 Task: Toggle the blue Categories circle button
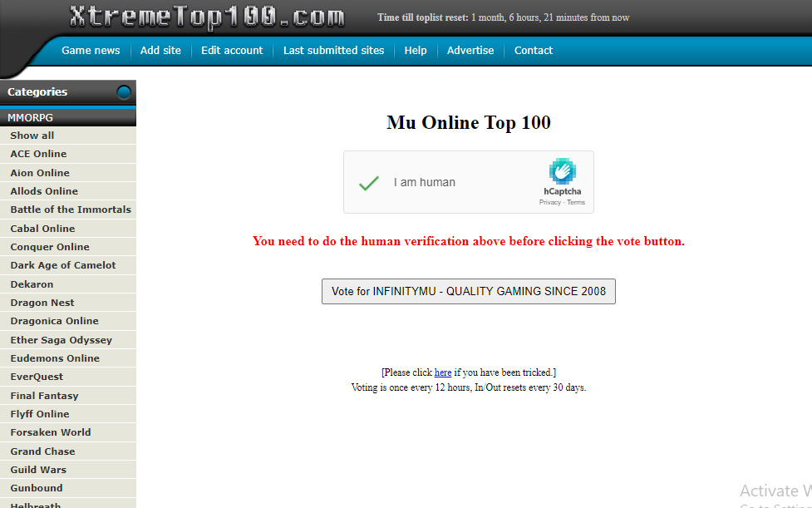pos(124,92)
